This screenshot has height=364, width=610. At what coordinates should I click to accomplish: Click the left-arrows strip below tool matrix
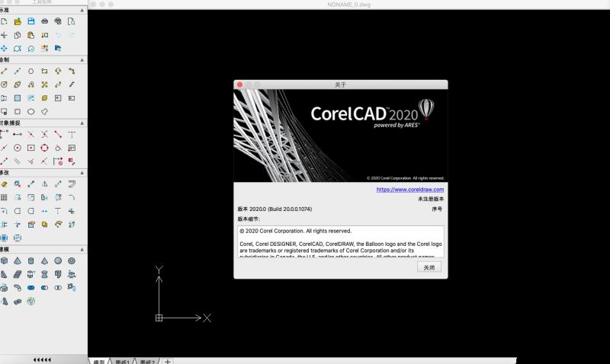pyautogui.click(x=42, y=359)
